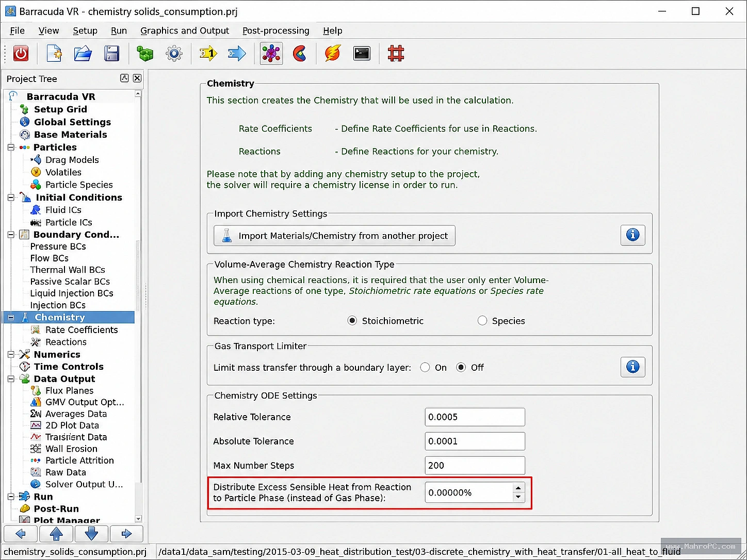Increase sensible heat percentage spinner
747x560 pixels.
pos(518,488)
